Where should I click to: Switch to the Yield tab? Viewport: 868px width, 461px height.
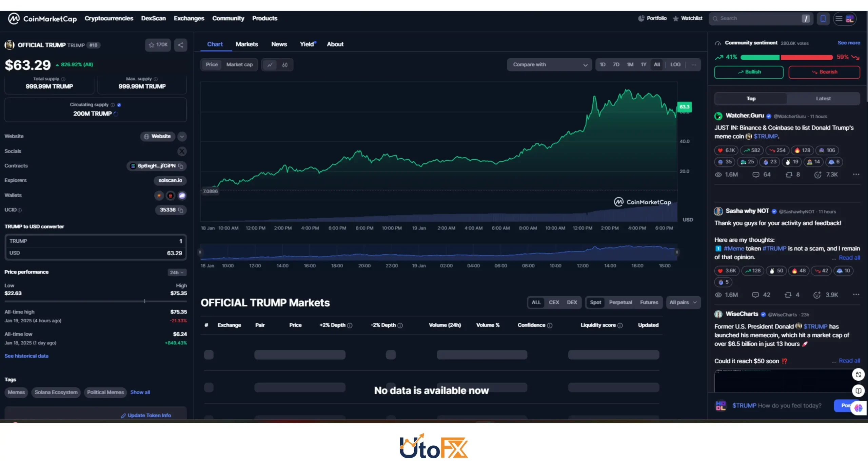pyautogui.click(x=307, y=44)
